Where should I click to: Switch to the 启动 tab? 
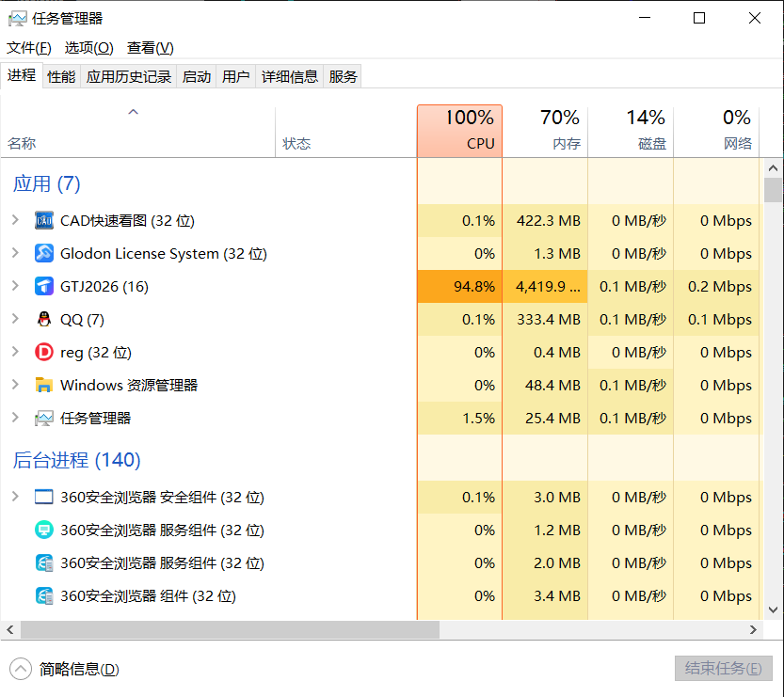click(x=197, y=76)
